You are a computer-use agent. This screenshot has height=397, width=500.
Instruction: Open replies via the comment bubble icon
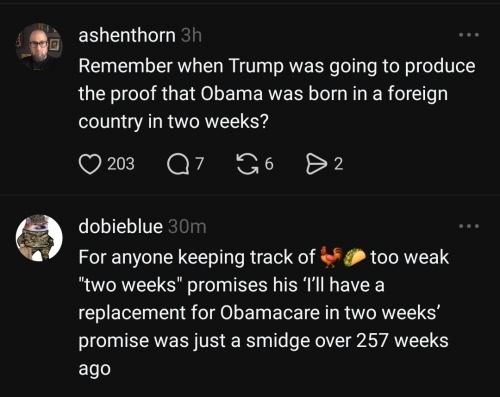178,164
